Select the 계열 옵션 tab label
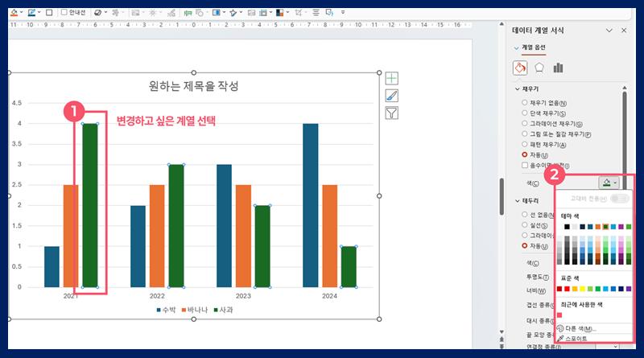The width and height of the screenshot is (644, 358). point(534,47)
